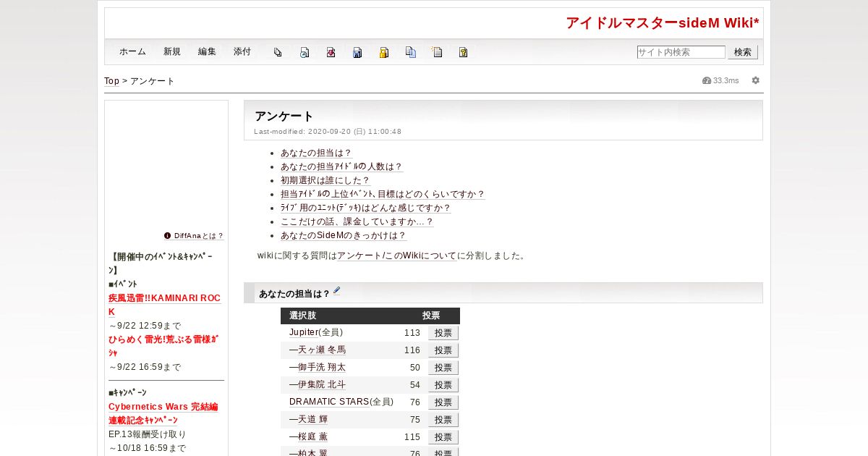Click the Last-modified 2020-09-20 timestamp text
This screenshot has height=456, width=868.
click(x=328, y=132)
